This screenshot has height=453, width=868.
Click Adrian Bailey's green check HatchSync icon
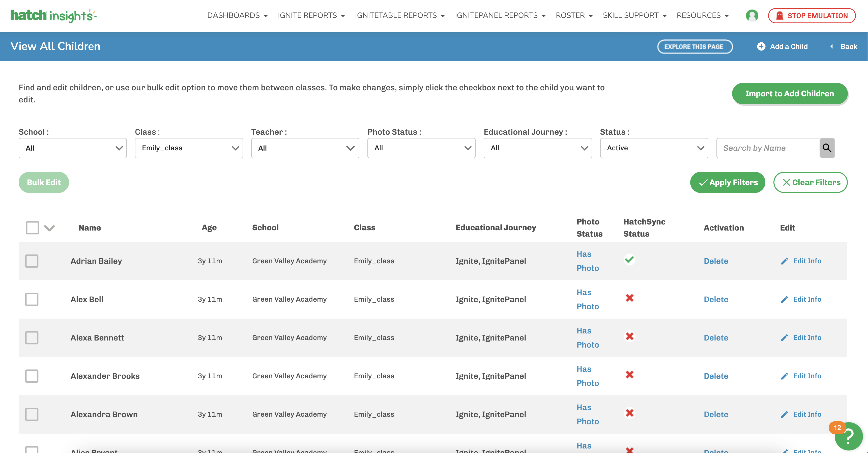coord(629,260)
